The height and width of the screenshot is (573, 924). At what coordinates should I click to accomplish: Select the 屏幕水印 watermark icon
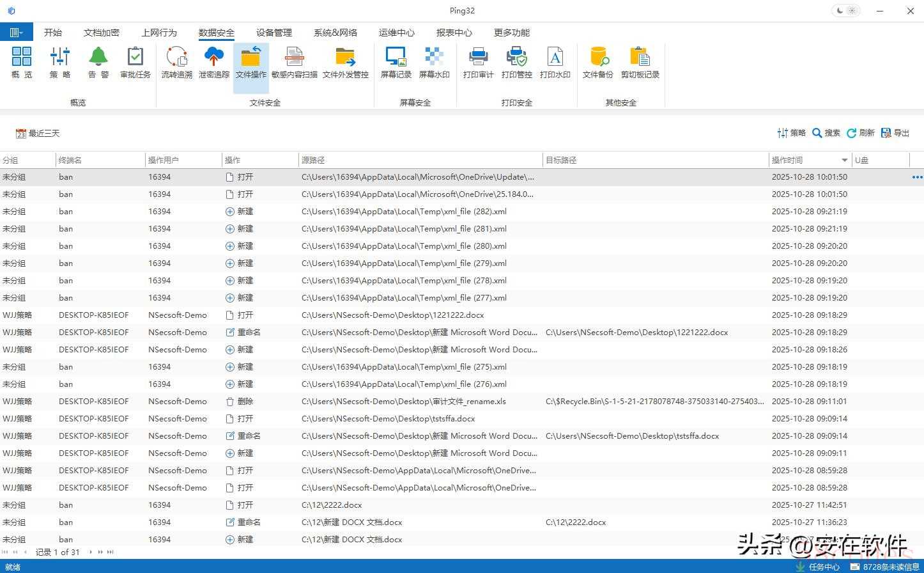tap(434, 63)
